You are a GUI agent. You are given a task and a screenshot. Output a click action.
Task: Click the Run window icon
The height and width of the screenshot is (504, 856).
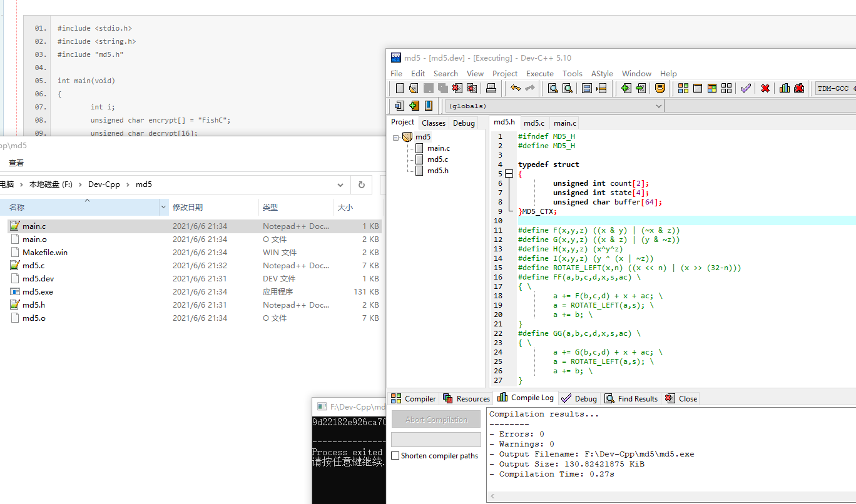(698, 88)
